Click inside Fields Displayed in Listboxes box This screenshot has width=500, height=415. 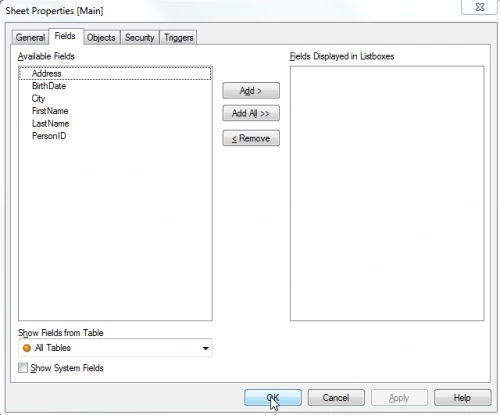tap(387, 193)
